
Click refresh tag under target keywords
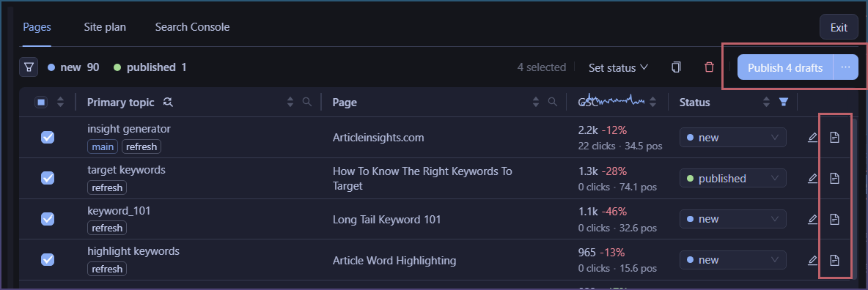pyautogui.click(x=107, y=187)
